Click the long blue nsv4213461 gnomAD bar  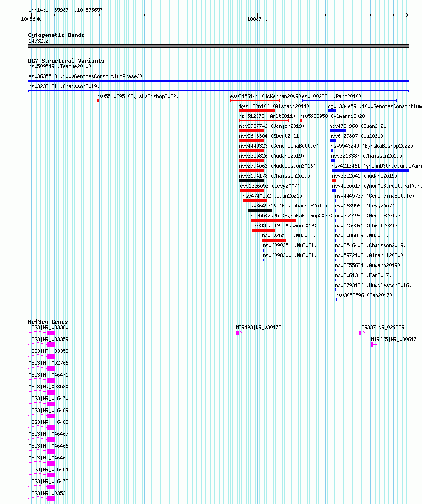(x=370, y=171)
